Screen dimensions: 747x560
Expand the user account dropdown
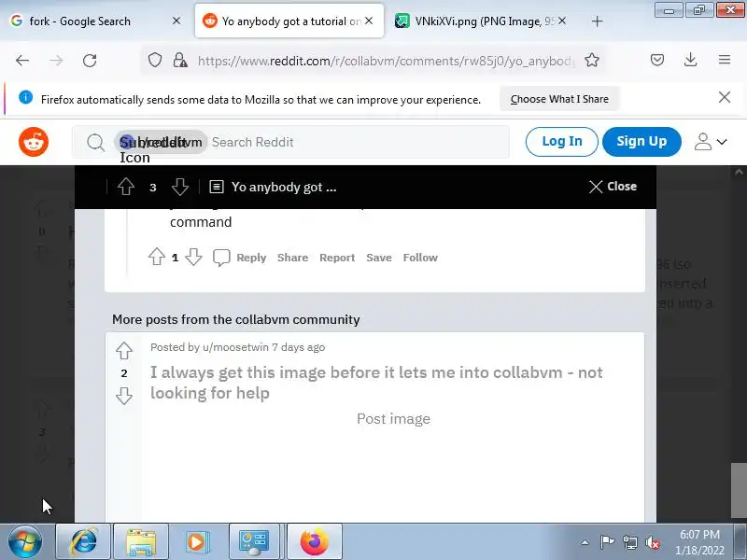(x=711, y=142)
